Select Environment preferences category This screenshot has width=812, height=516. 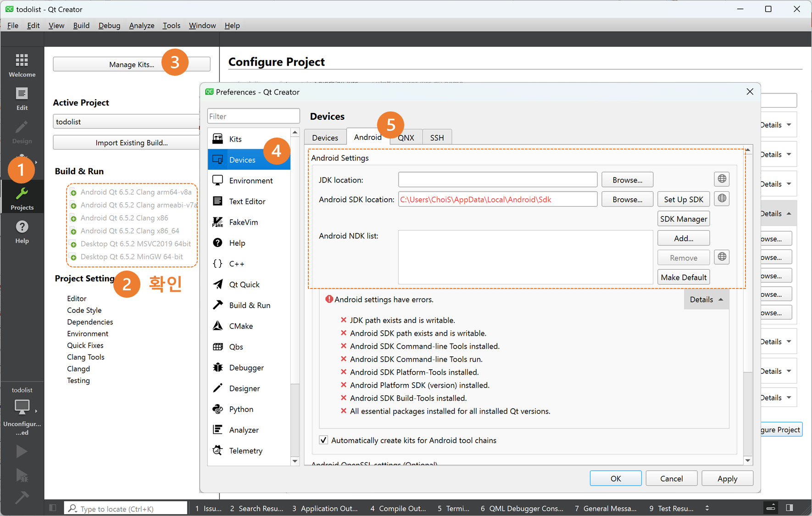pos(249,181)
